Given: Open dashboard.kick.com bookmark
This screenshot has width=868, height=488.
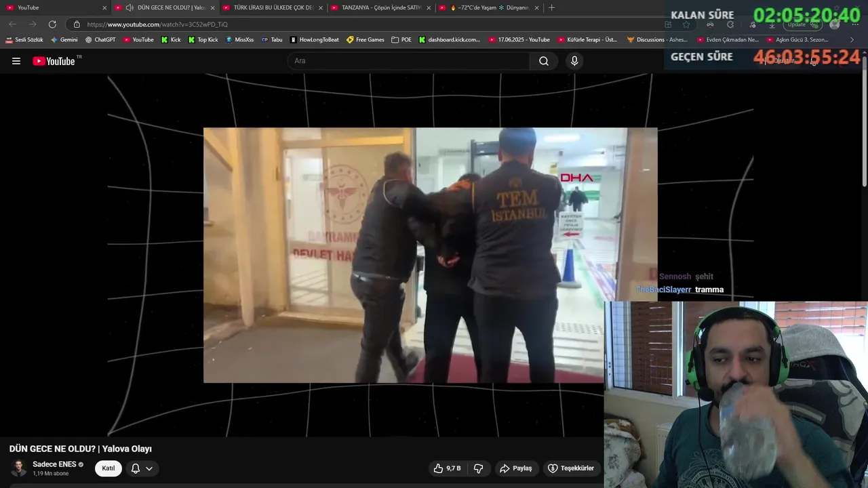Looking at the screenshot, I should click(x=449, y=40).
